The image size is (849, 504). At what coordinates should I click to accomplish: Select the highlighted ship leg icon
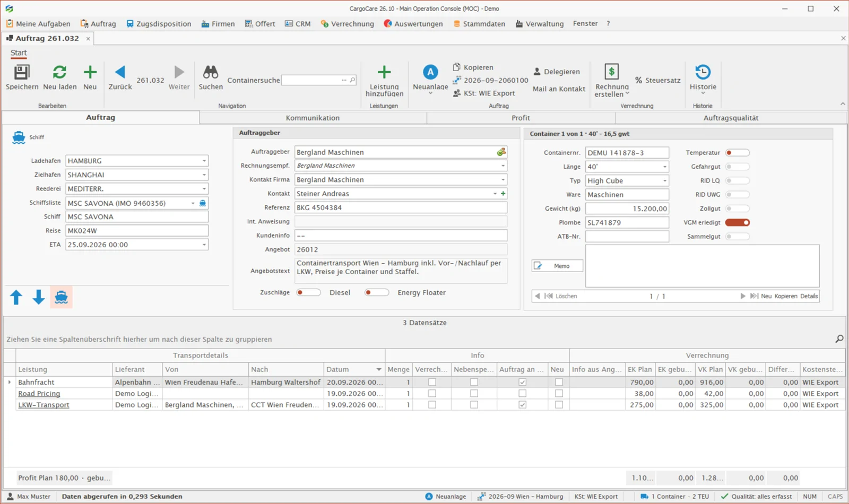tap(62, 298)
